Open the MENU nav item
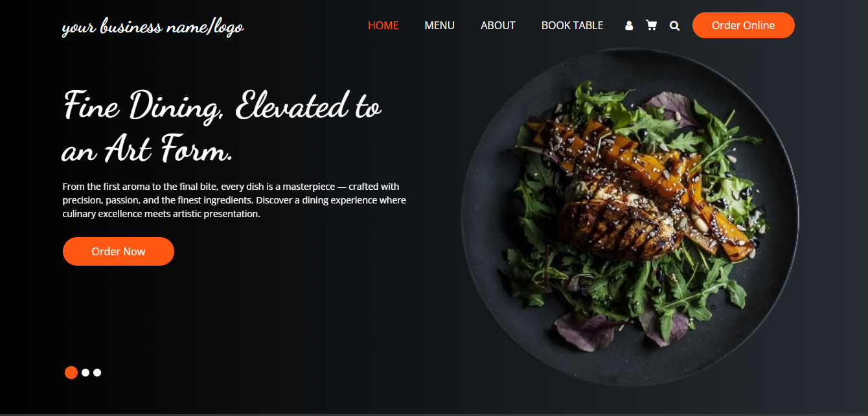 (440, 25)
